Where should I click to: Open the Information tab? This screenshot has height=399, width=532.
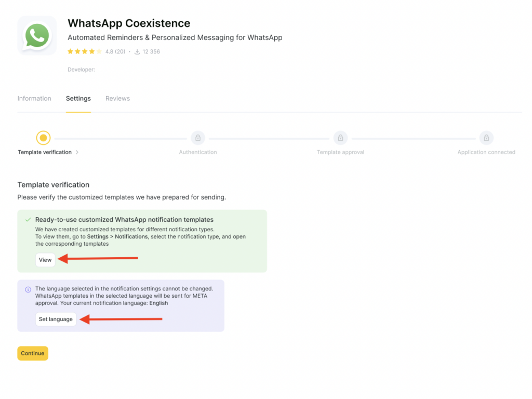[x=34, y=98]
